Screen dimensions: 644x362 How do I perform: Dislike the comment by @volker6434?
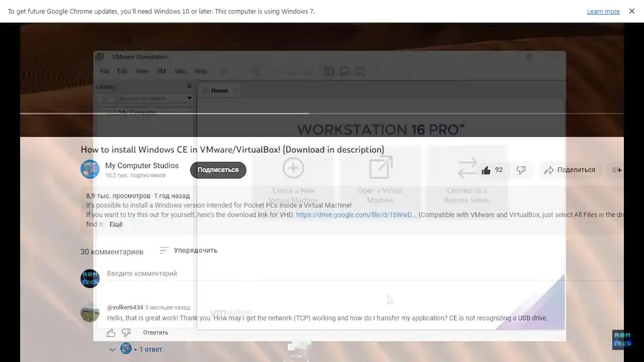pos(126,333)
